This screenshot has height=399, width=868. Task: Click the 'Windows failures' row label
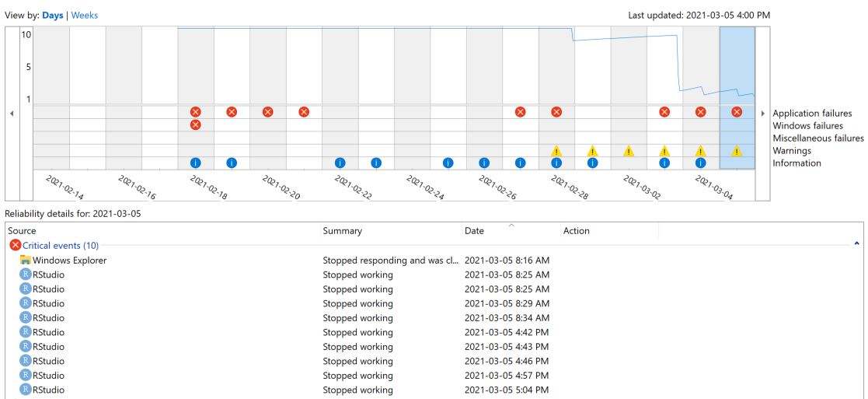pyautogui.click(x=807, y=126)
